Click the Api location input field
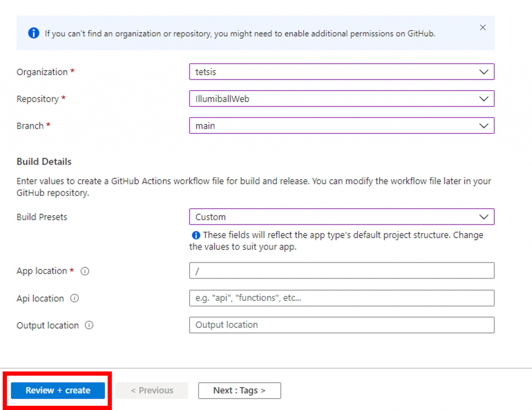532x410 pixels. tap(342, 298)
